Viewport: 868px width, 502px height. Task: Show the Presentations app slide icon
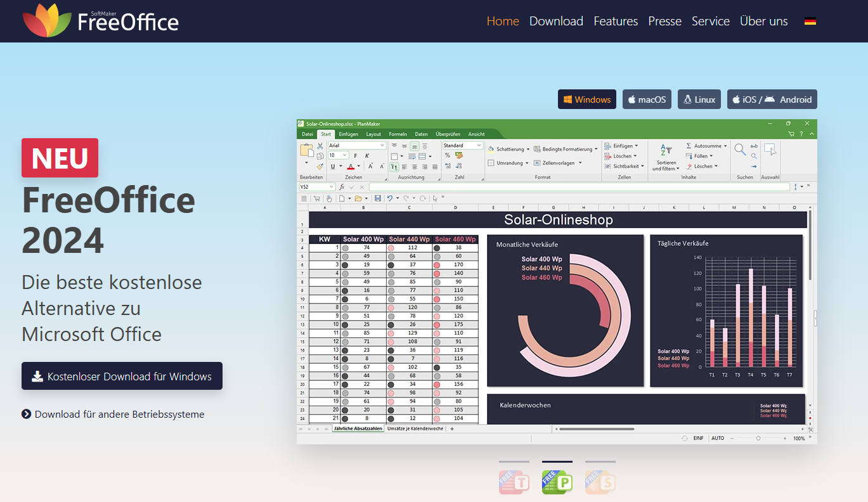tap(600, 482)
